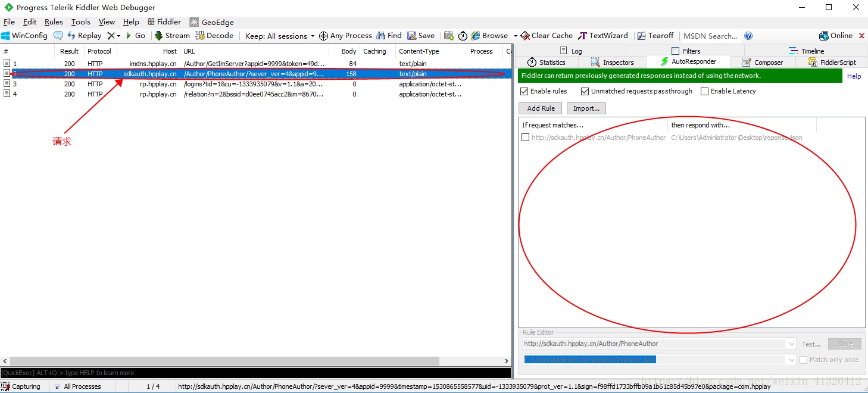Click the timer stopwatch icon
This screenshot has height=393, width=868.
(463, 36)
